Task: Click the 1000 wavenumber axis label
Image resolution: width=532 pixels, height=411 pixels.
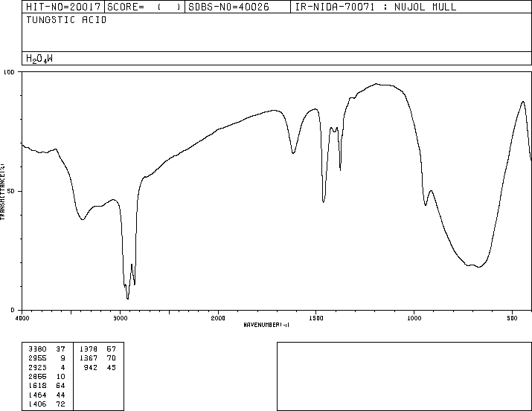Action: [414, 318]
